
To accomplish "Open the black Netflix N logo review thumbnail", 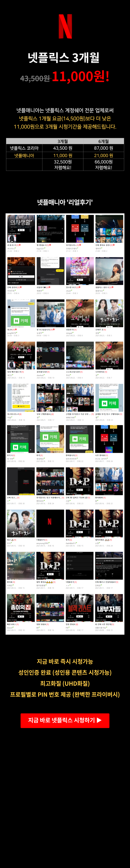I will coord(50,523).
